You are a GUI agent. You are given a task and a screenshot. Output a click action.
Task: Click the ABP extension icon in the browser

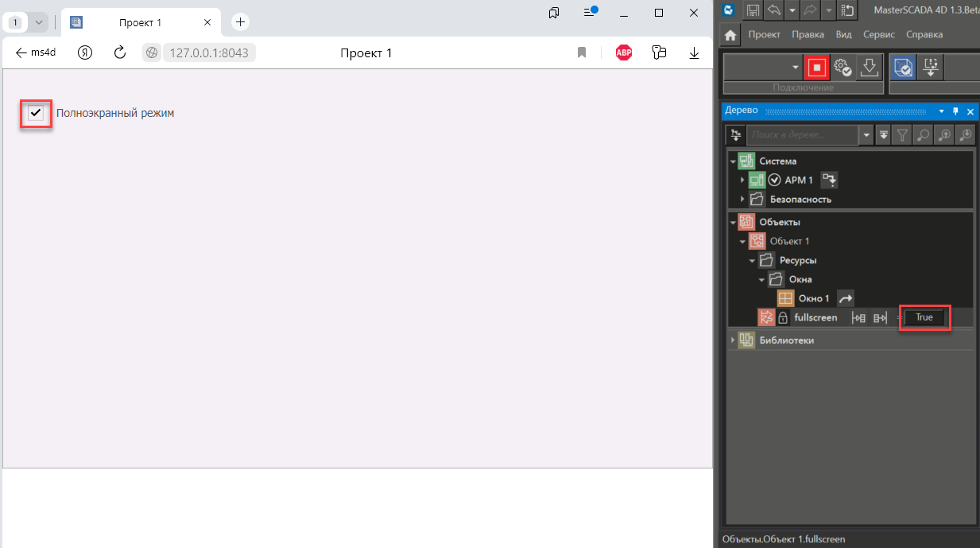(x=624, y=53)
